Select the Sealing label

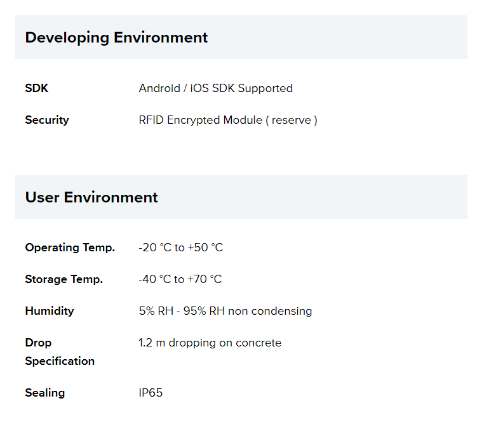45,393
